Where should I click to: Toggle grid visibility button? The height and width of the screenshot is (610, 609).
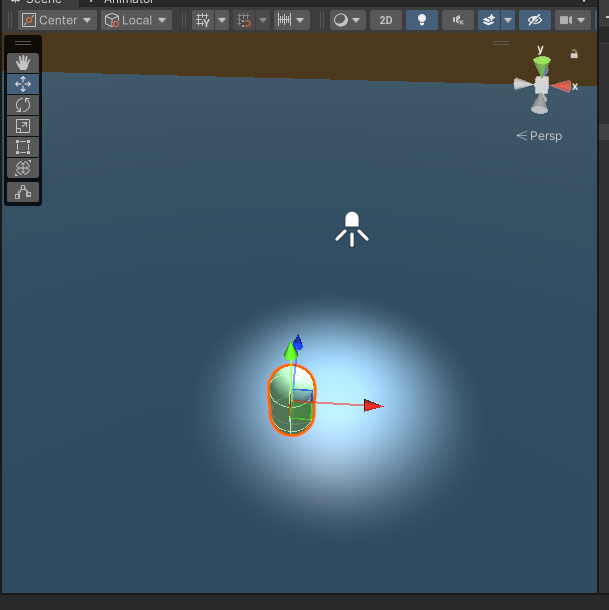point(203,20)
